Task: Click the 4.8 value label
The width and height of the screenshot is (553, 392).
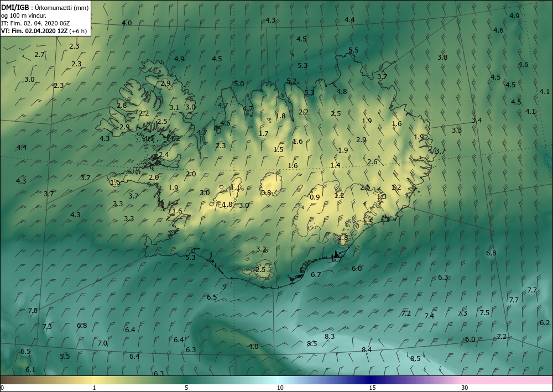Action: [x=342, y=92]
